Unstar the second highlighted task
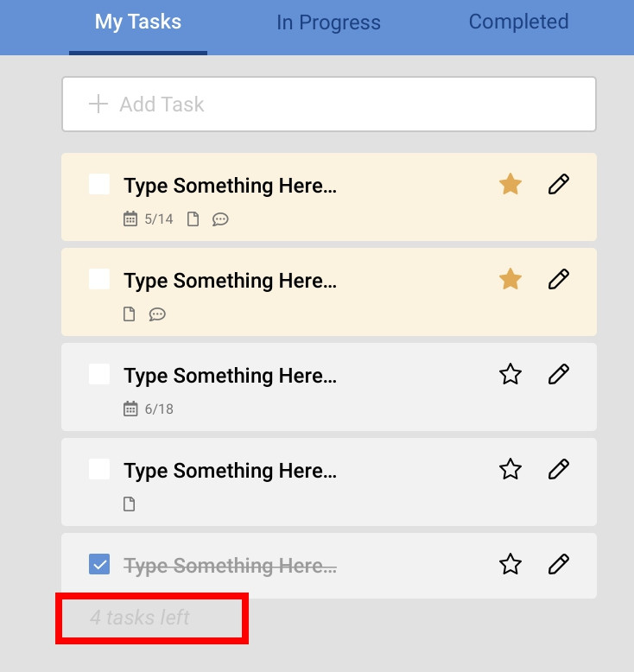This screenshot has height=672, width=634. (x=510, y=279)
